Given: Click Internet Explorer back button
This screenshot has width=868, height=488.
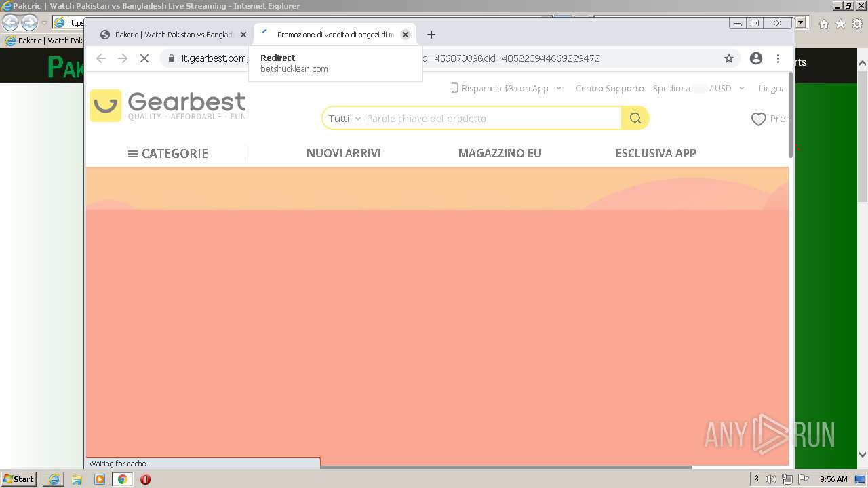Looking at the screenshot, I should click(x=10, y=22).
